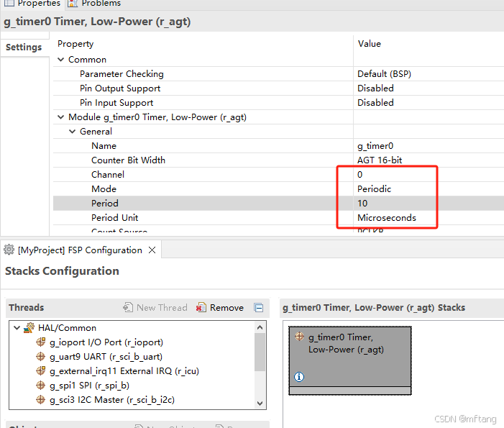Image resolution: width=504 pixels, height=428 pixels.
Task: Remove the selected thread stack
Action: [x=220, y=307]
